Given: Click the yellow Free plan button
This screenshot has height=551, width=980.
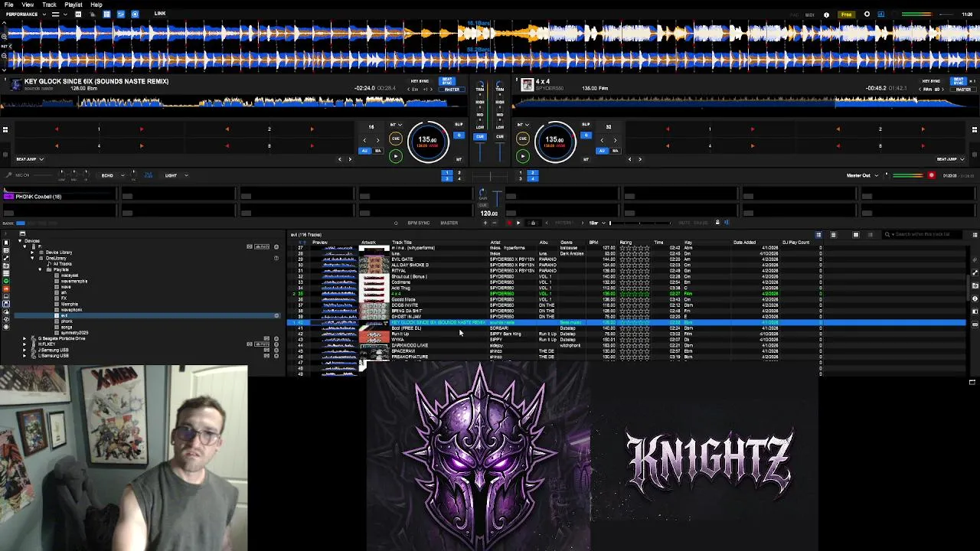Looking at the screenshot, I should point(846,15).
